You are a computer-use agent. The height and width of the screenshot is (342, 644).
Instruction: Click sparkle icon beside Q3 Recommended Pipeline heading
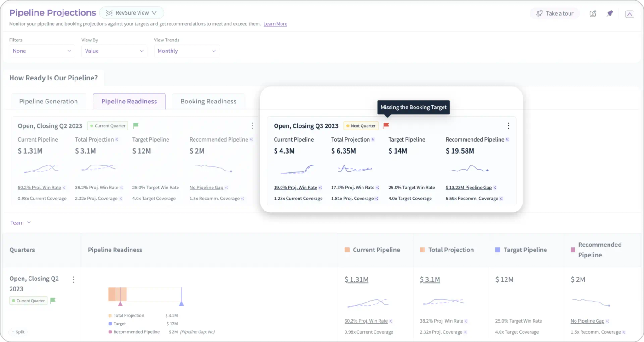(507, 140)
